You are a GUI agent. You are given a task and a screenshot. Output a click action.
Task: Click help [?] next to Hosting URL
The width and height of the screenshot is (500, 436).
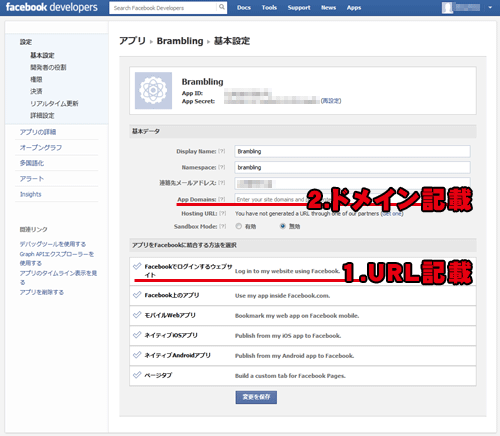click(x=223, y=213)
